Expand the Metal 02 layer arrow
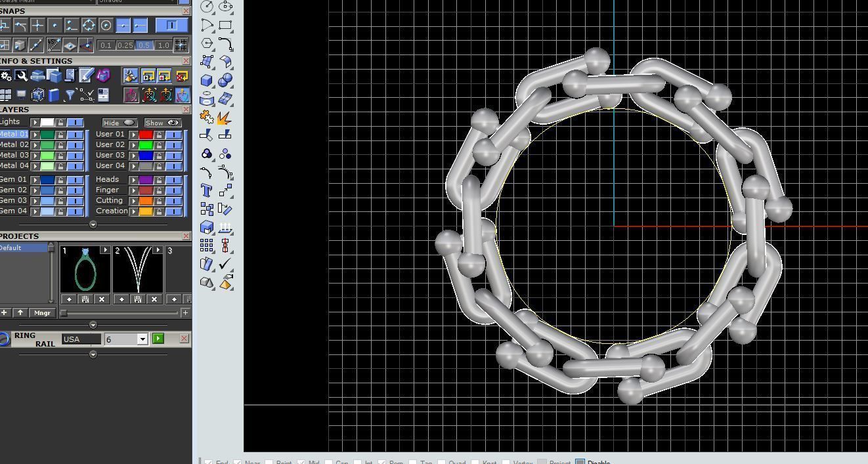The width and height of the screenshot is (868, 464). pos(35,145)
